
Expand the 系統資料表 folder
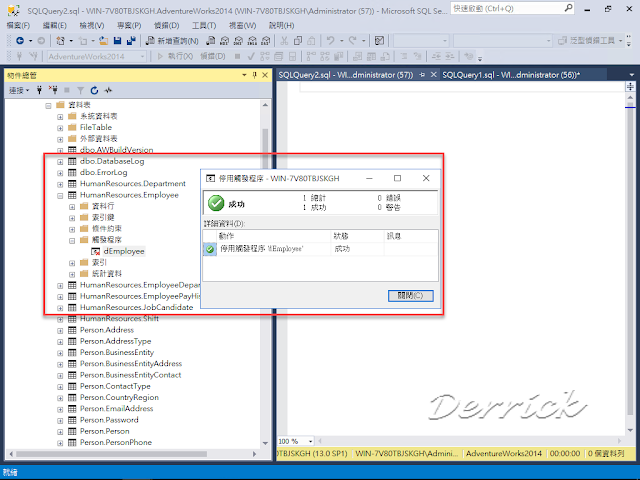60,117
